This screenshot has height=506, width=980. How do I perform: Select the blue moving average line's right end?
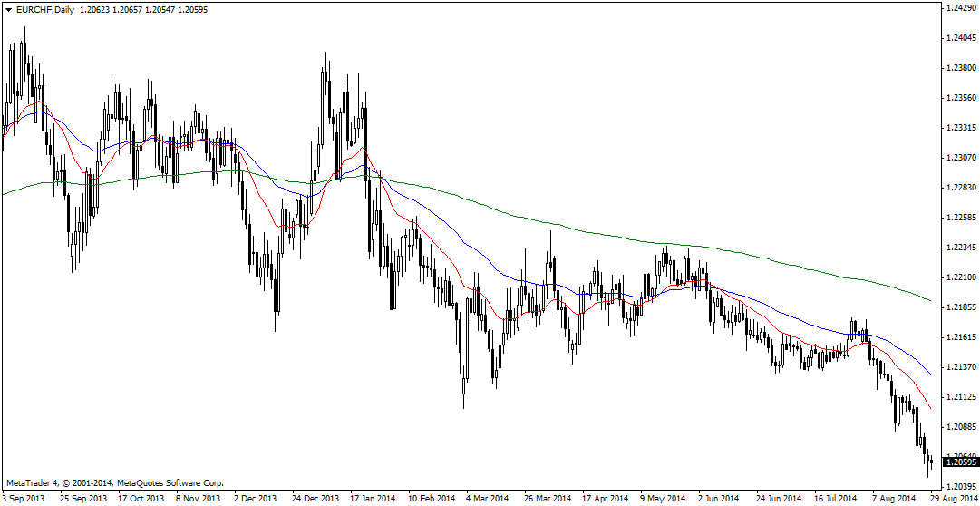click(x=930, y=373)
